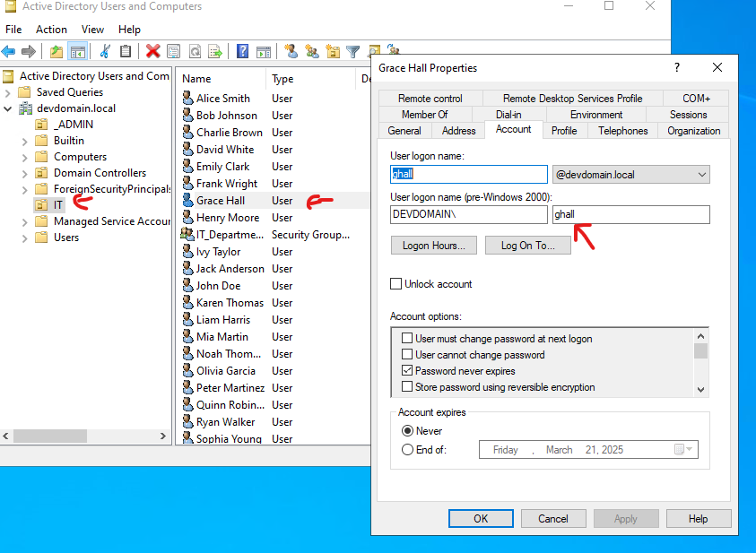Image resolution: width=756 pixels, height=553 pixels.
Task: Toggle the Show/Hide Action Pane icon
Action: click(x=264, y=51)
